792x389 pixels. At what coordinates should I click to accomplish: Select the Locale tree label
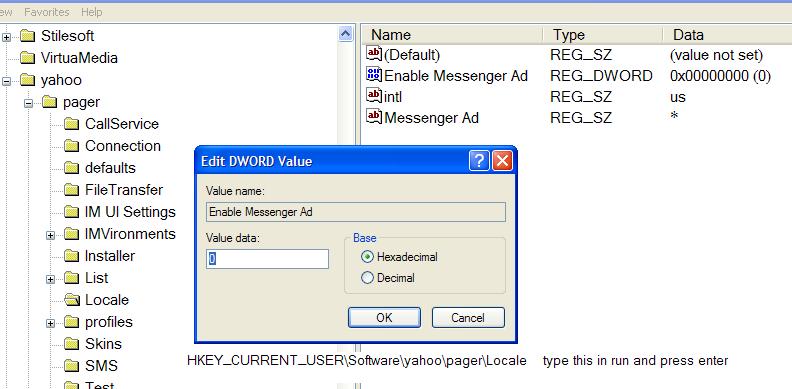(107, 300)
